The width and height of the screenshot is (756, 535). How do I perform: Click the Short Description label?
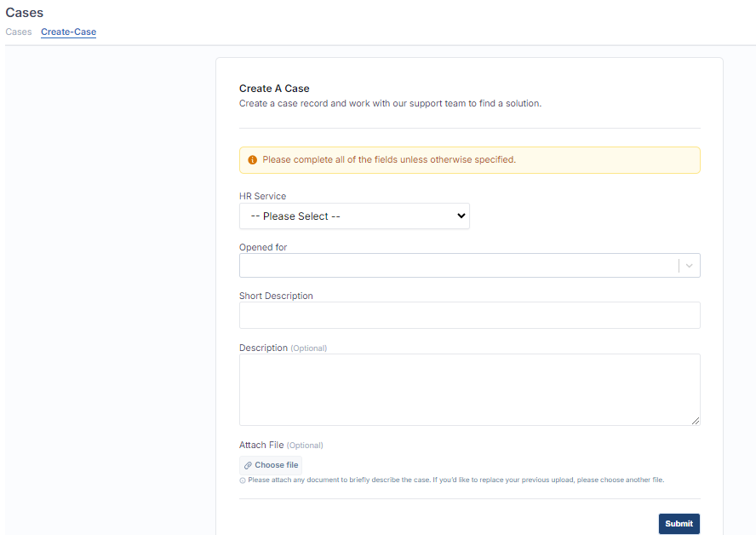click(x=276, y=296)
